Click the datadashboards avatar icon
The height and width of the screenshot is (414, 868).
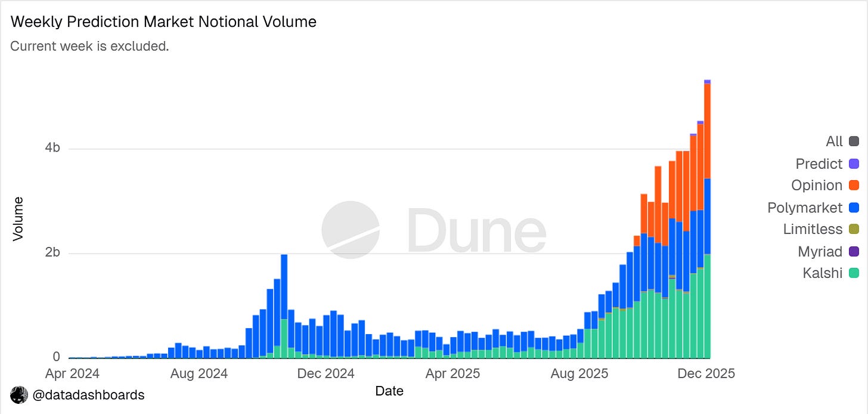19,395
